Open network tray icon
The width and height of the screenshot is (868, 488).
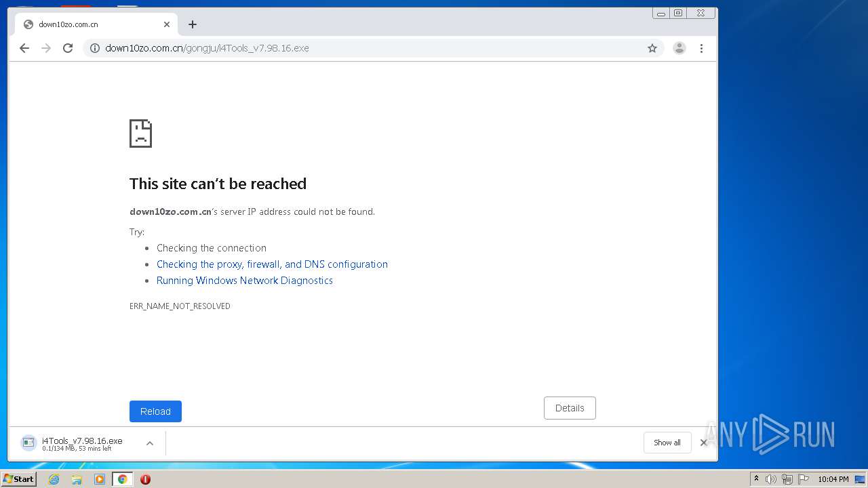tap(787, 479)
